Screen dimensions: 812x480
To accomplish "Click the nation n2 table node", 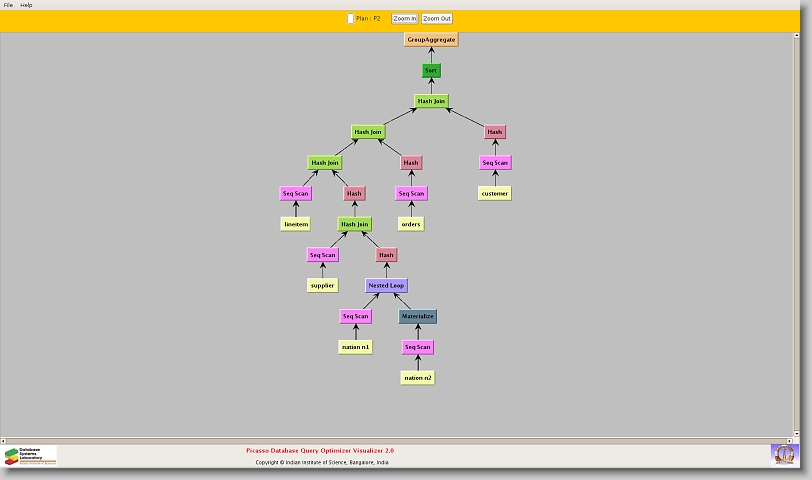I will coord(418,378).
